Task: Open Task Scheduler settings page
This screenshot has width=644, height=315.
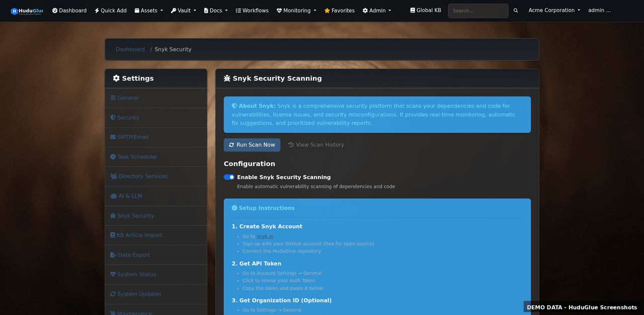Action: tap(156, 157)
